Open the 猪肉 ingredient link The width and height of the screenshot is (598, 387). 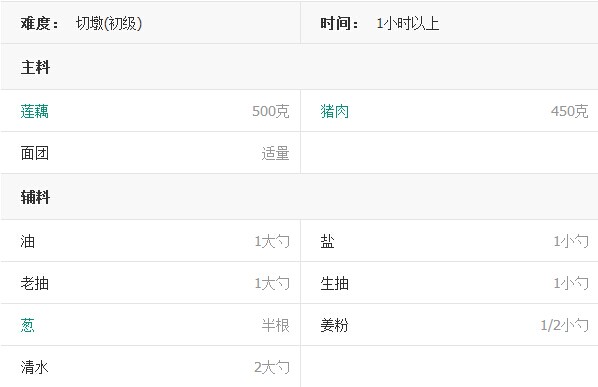pyautogui.click(x=334, y=111)
